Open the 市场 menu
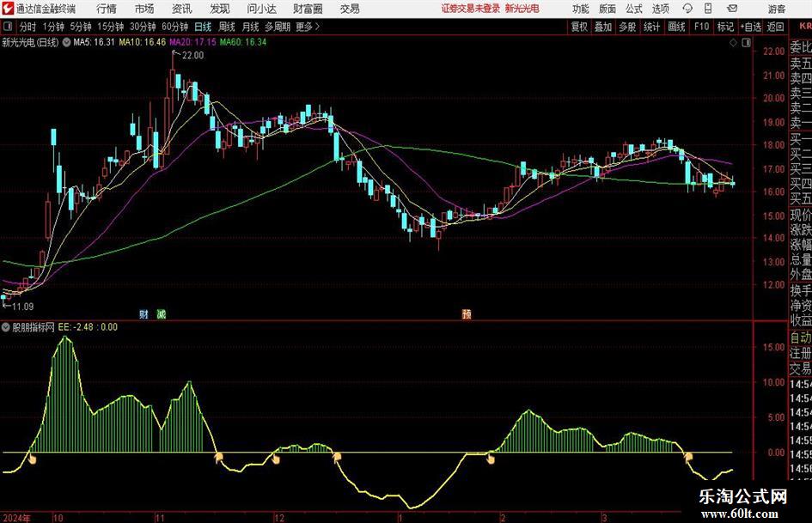Viewport: 812px width, 523px height. click(x=144, y=9)
